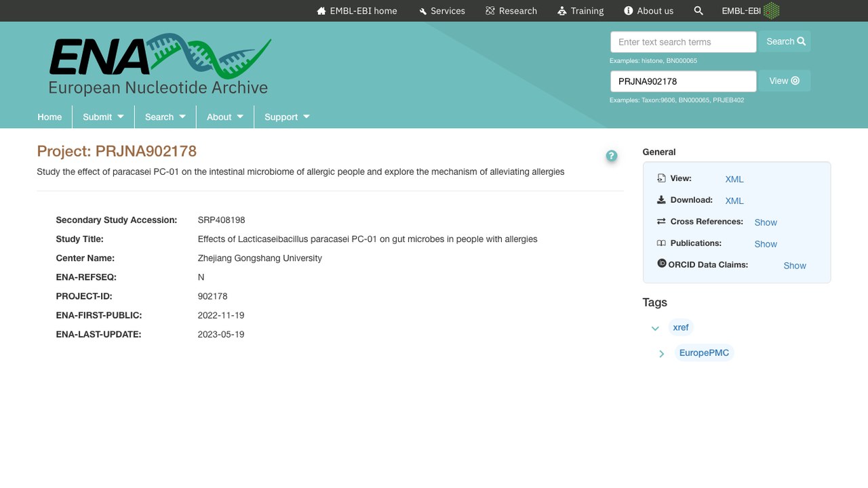Click the View accession button
This screenshot has width=868, height=488.
click(x=785, y=81)
